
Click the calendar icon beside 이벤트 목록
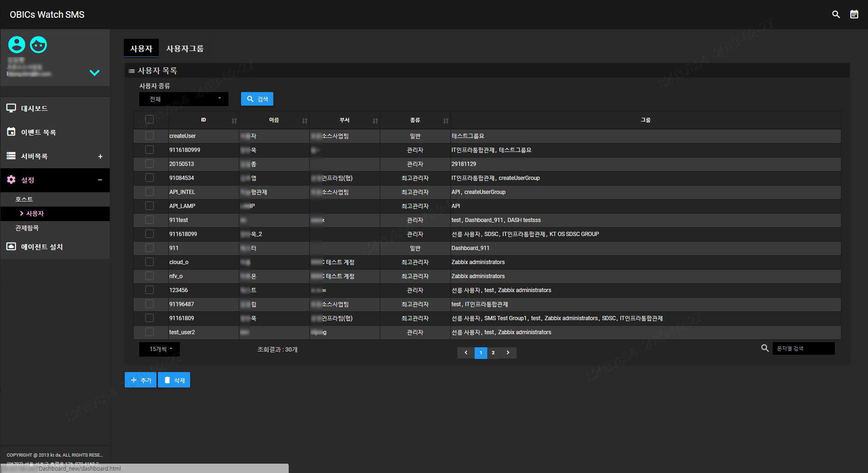[x=11, y=132]
